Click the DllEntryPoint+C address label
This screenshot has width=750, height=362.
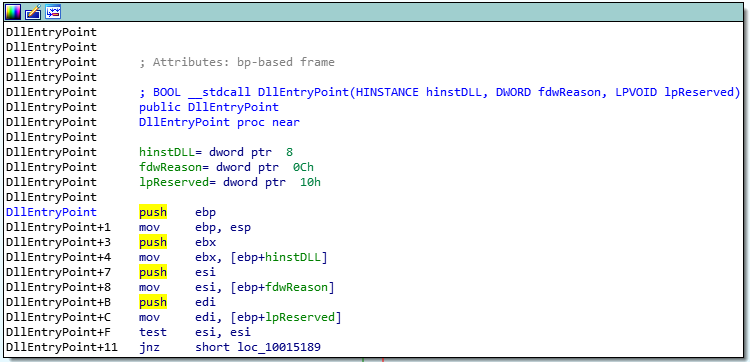(x=58, y=318)
